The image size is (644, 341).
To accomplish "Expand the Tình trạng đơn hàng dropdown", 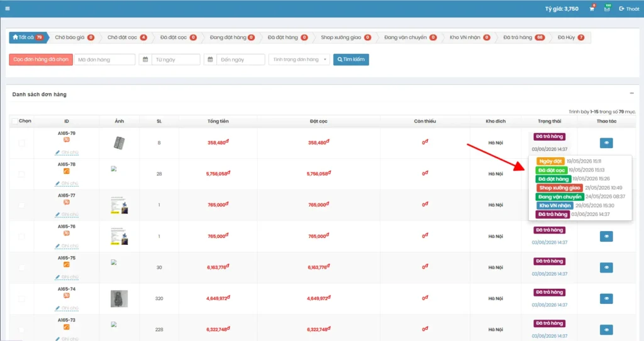I will click(x=299, y=60).
